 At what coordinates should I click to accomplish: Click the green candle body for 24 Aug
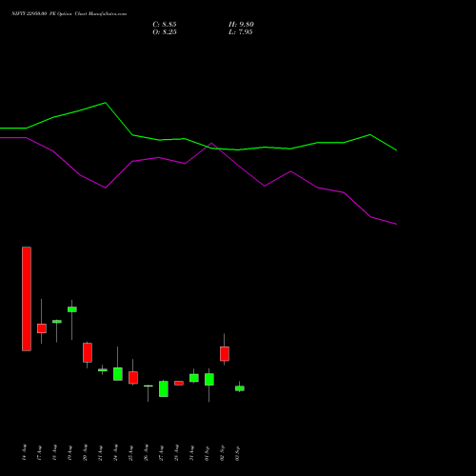[x=118, y=374]
